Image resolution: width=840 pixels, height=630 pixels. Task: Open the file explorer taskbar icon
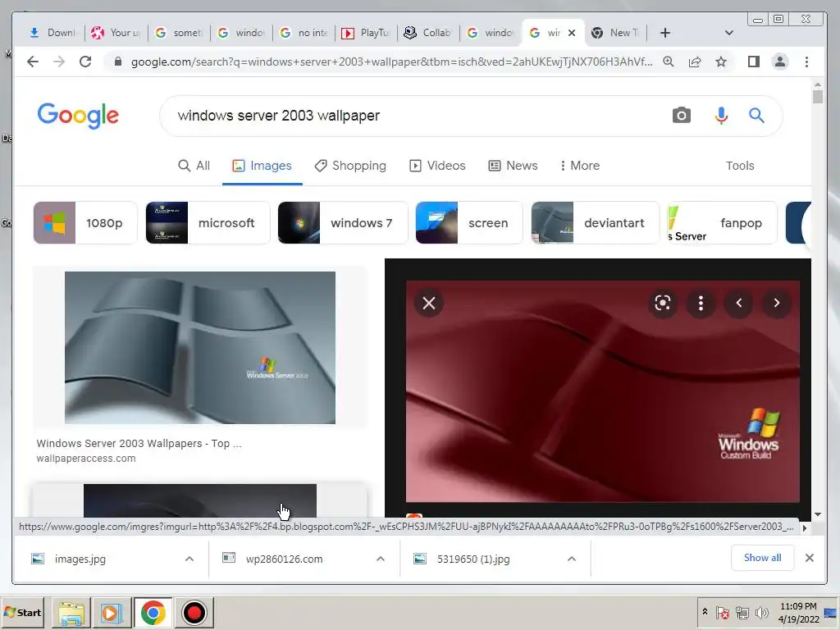pyautogui.click(x=71, y=612)
